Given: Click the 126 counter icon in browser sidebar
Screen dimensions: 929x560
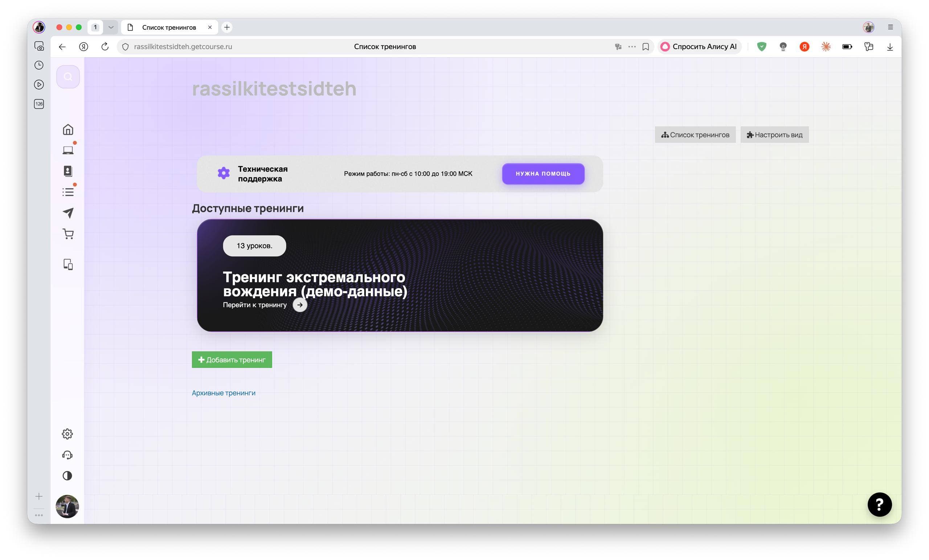Looking at the screenshot, I should tap(39, 104).
